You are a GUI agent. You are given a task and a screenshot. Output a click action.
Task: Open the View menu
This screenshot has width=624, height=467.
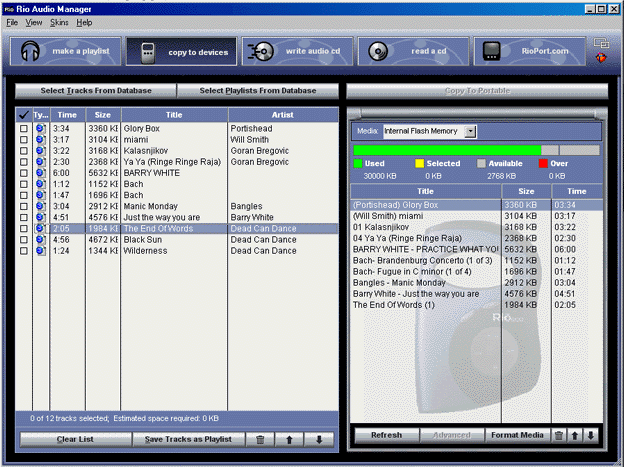tap(34, 23)
